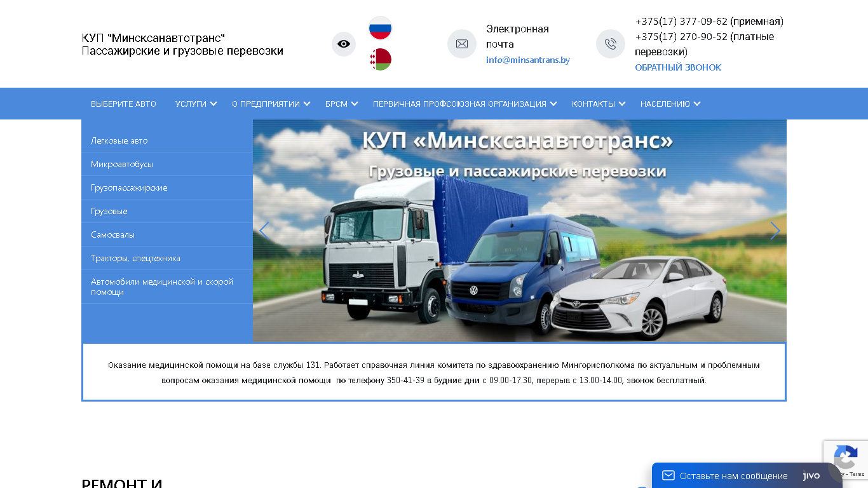
Task: Open the Jivo chat envelope icon
Action: pyautogui.click(x=668, y=475)
